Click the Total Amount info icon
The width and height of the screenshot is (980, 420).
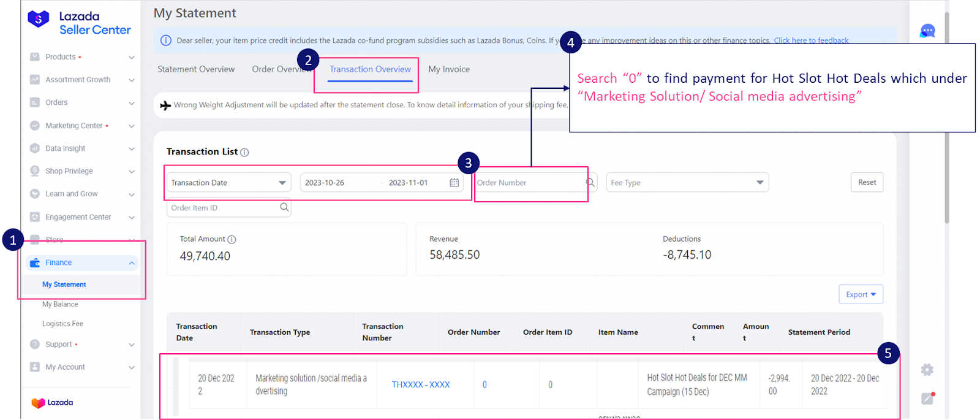click(x=232, y=239)
